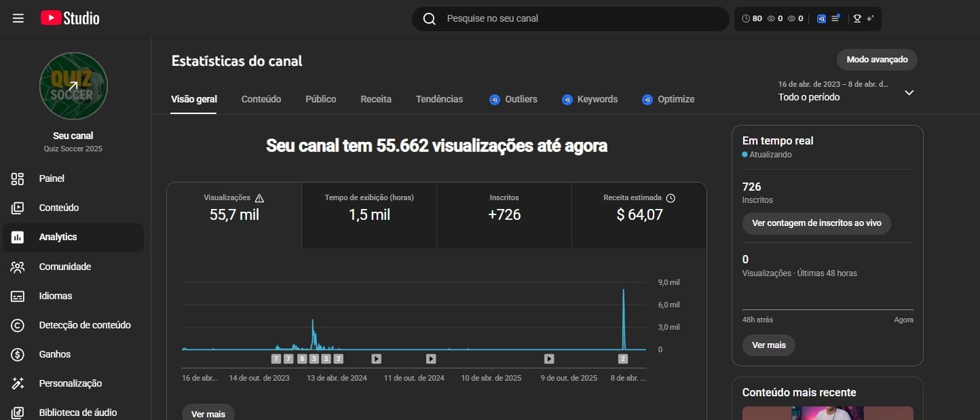Click the warning triangle beside Visualizações
Screen dimensions: 980x420
pos(259,198)
